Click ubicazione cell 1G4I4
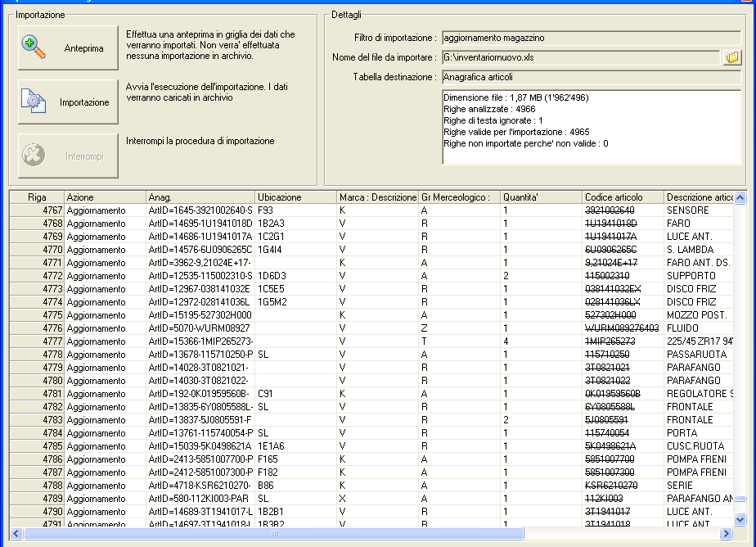756x547 pixels. [295, 250]
